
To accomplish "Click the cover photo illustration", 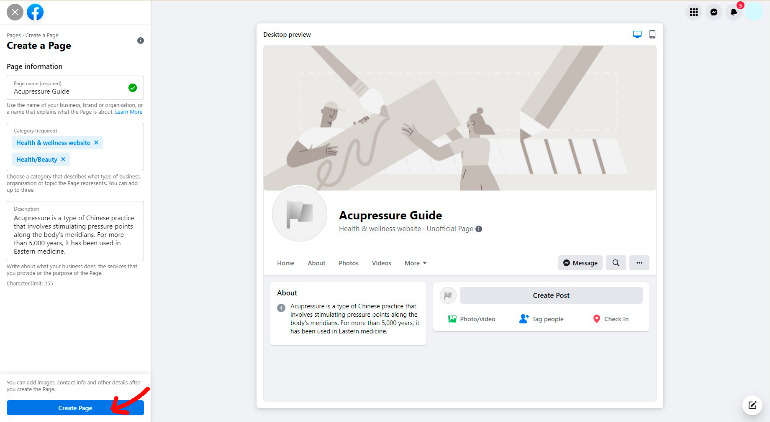I will (460, 118).
